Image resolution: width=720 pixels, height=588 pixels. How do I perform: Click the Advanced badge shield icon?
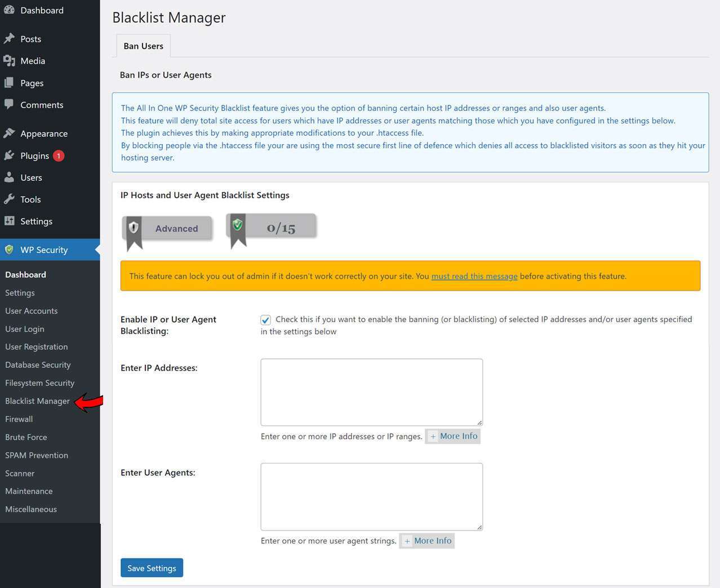pyautogui.click(x=134, y=228)
